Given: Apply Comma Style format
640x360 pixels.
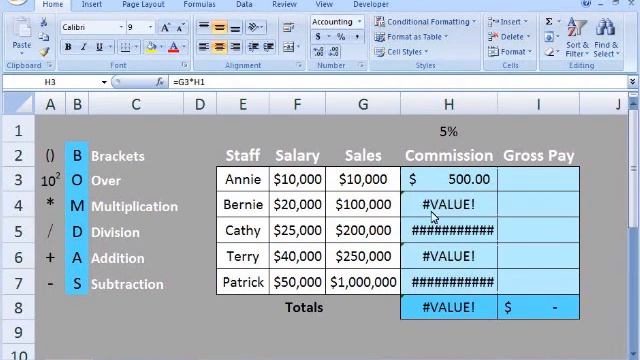Looking at the screenshot, I should pos(357,37).
